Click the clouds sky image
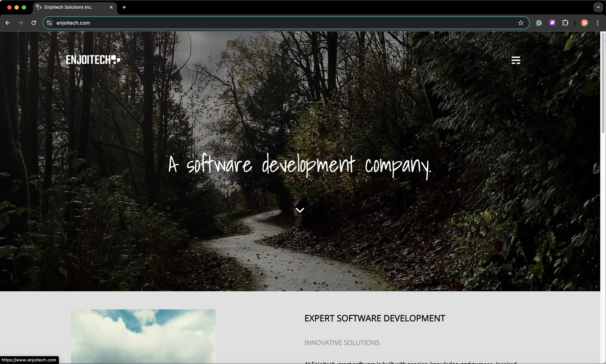Screen dimensions: 606x364 tap(143, 336)
